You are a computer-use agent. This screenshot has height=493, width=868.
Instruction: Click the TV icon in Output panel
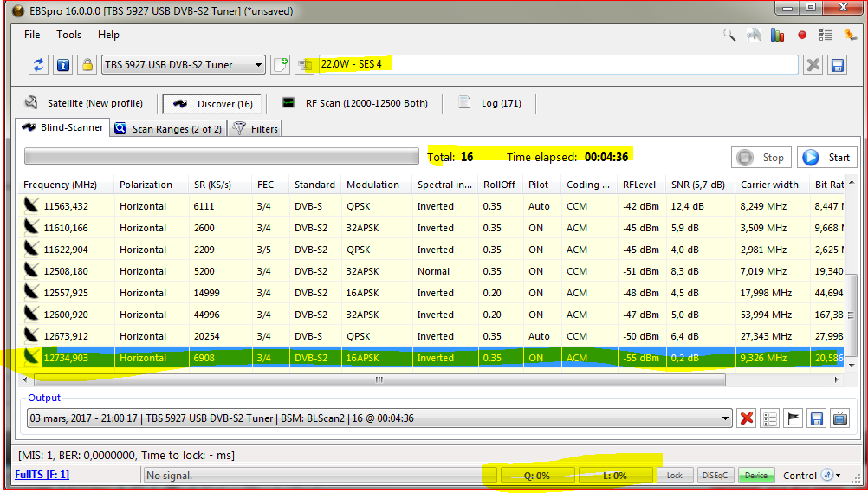839,418
